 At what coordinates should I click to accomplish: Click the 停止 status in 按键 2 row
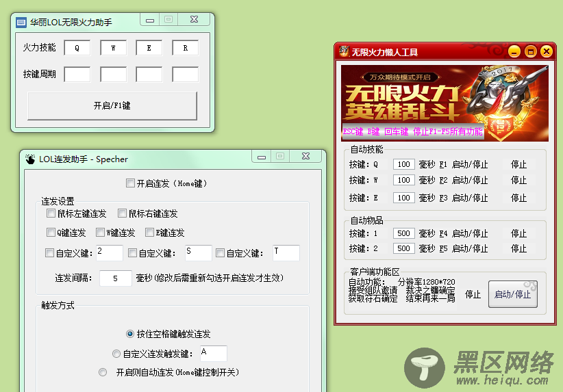519,248
